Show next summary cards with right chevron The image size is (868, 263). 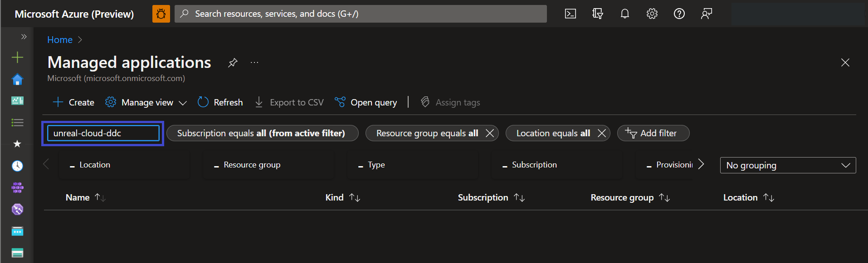click(x=701, y=164)
